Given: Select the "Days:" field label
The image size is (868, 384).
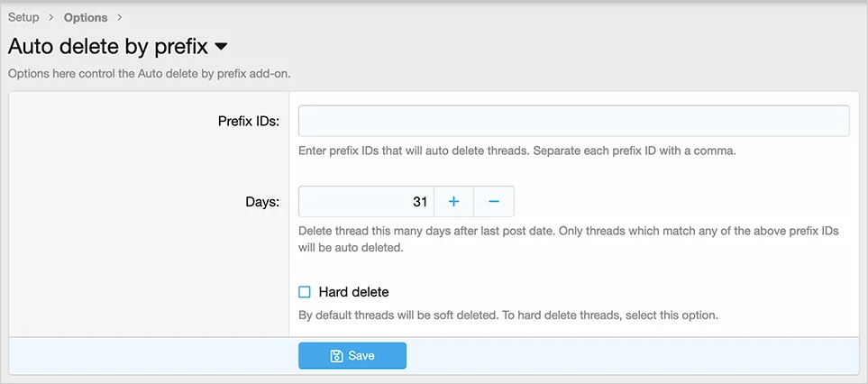Looking at the screenshot, I should coord(261,202).
